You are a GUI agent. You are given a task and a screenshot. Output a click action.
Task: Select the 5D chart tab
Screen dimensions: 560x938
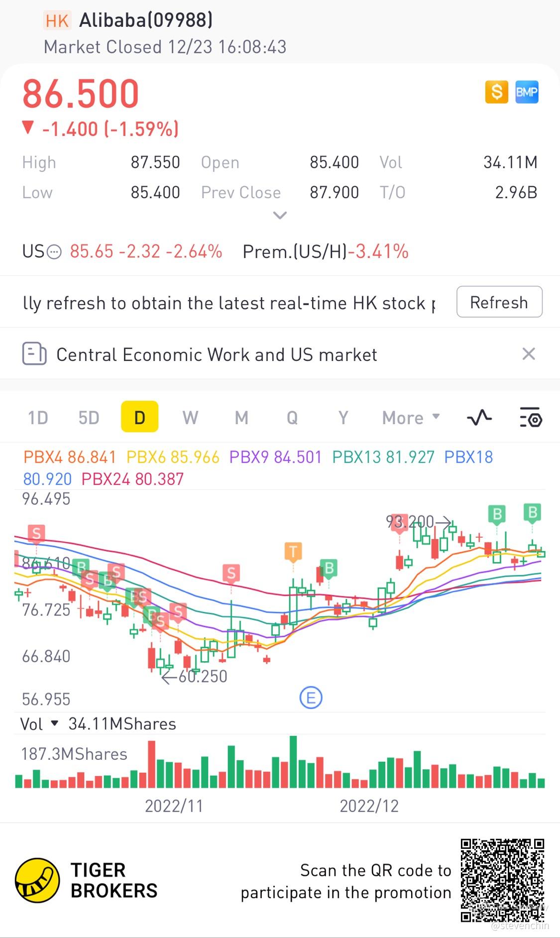89,418
